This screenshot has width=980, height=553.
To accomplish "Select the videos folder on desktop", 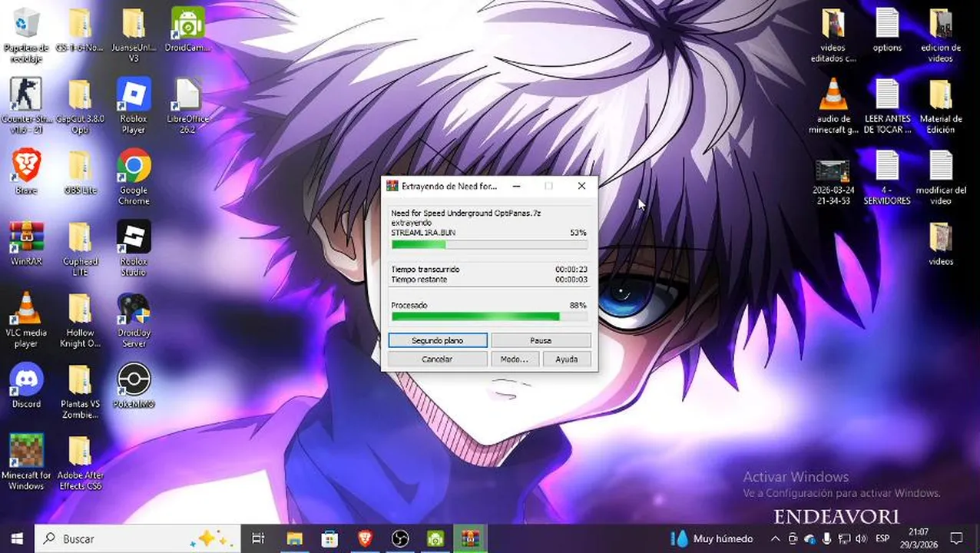I will [941, 243].
